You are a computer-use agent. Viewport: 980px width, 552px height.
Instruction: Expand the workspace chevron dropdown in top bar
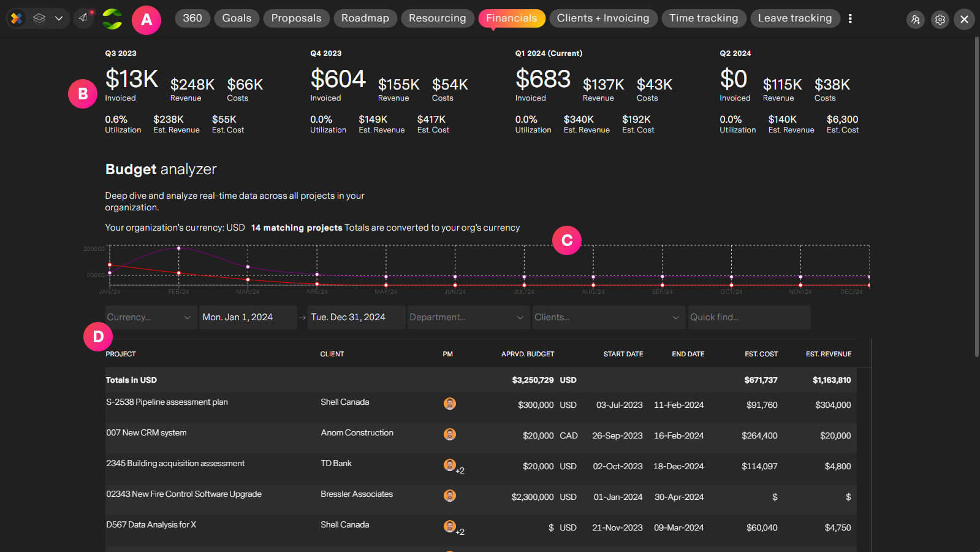click(x=59, y=18)
